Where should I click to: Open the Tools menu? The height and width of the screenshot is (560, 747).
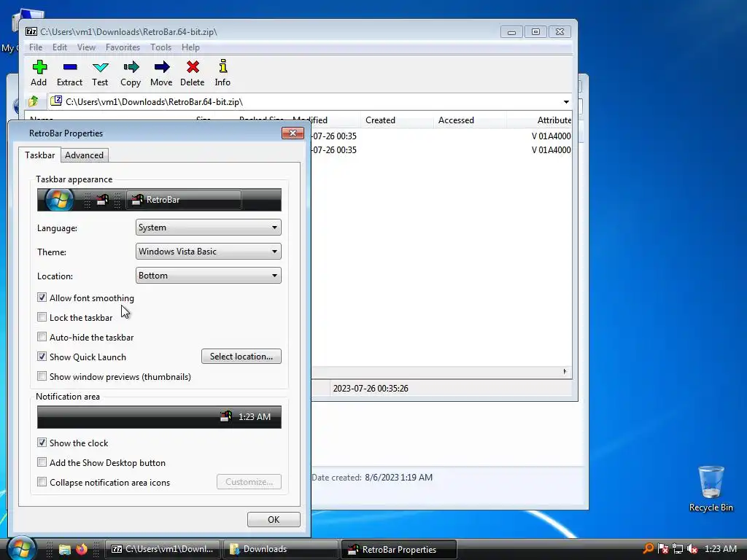click(x=160, y=47)
